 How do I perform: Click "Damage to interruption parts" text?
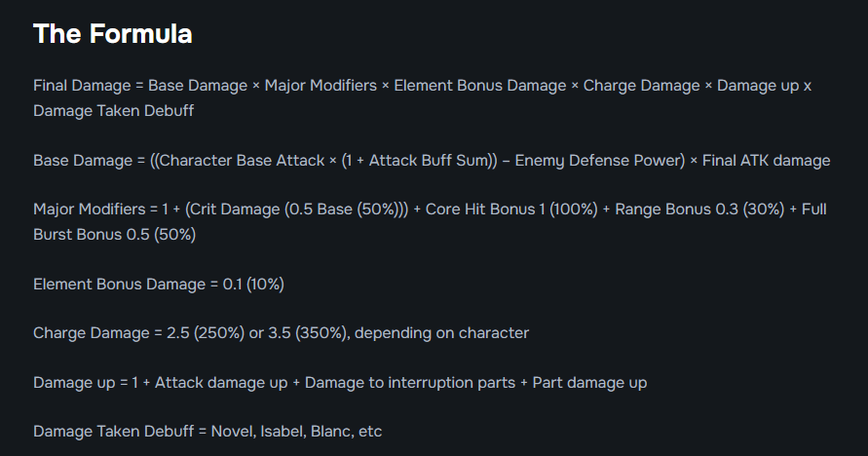[410, 383]
